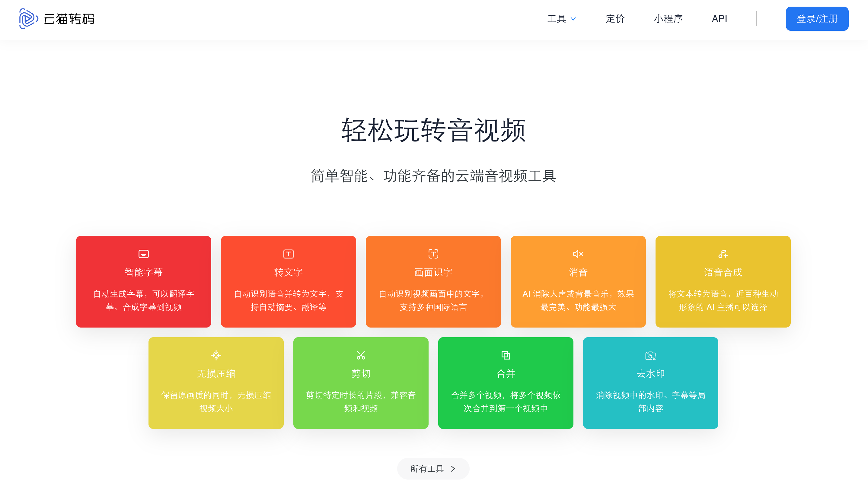
Task: Click the 智能字幕 subtitle icon
Action: (144, 254)
